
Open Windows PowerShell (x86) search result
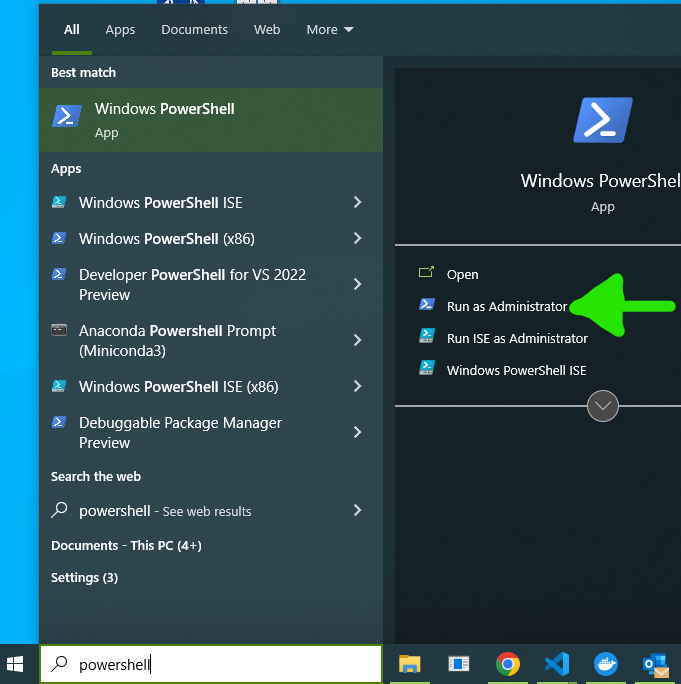(211, 238)
